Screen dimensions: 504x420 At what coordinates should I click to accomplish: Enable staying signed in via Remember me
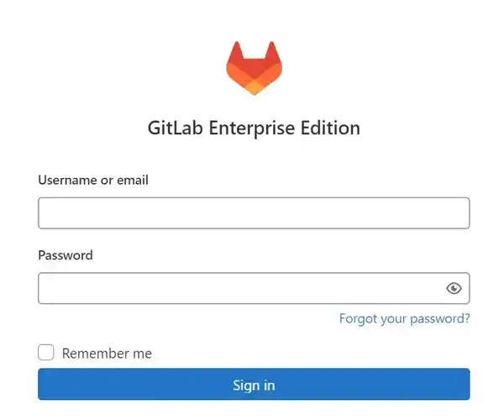click(x=46, y=353)
